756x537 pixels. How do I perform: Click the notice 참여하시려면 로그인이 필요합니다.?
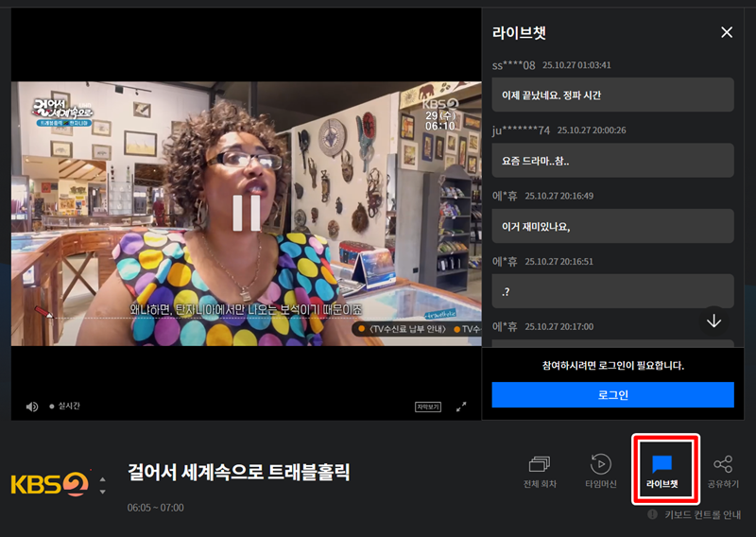[612, 365]
